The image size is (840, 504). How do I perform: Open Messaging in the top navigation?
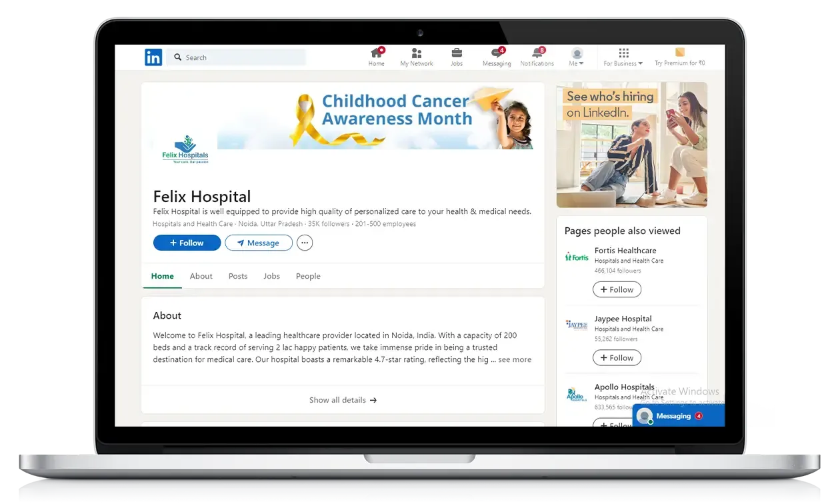[497, 54]
